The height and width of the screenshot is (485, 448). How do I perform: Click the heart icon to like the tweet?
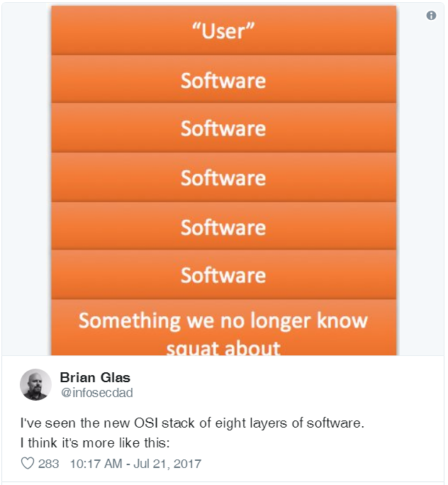click(28, 464)
